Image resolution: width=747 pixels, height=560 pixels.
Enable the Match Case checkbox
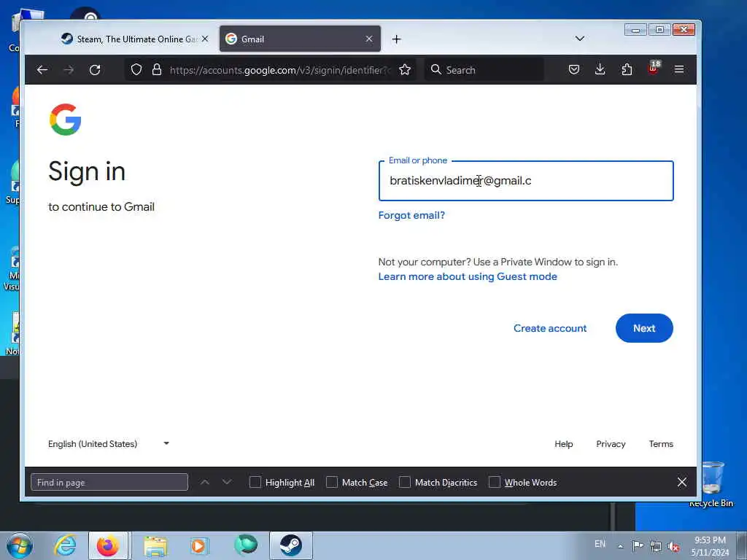(x=332, y=482)
